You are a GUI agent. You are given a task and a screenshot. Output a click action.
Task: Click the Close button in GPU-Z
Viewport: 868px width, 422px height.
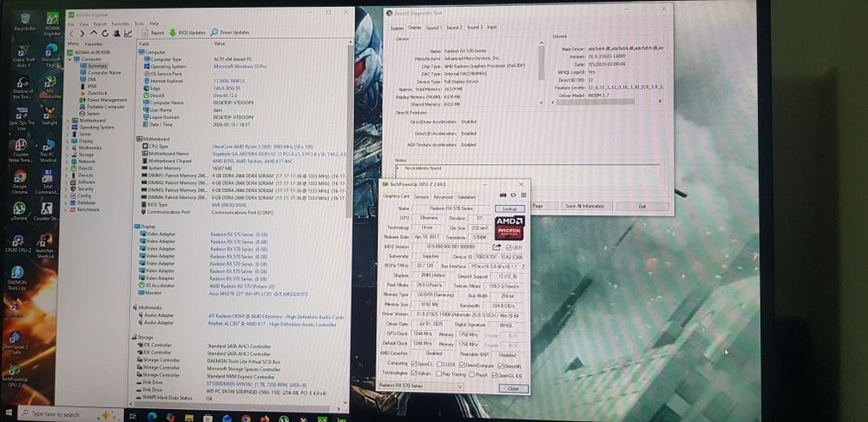513,389
